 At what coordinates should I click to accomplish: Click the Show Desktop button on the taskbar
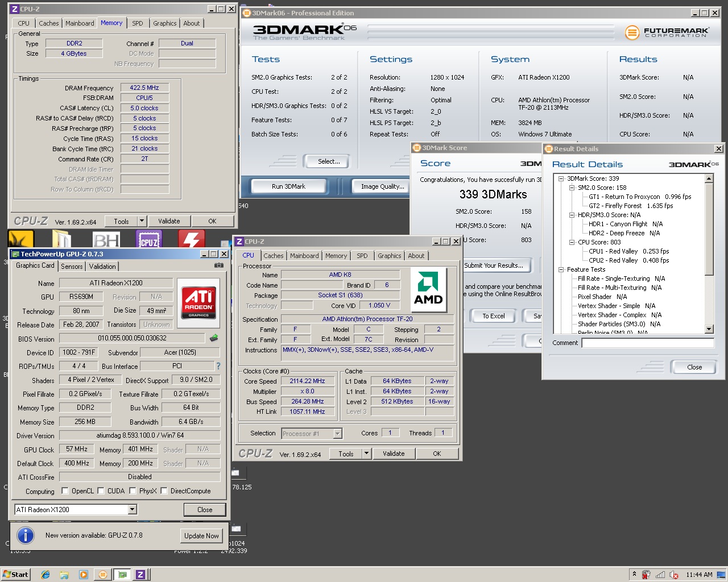[x=721, y=575]
